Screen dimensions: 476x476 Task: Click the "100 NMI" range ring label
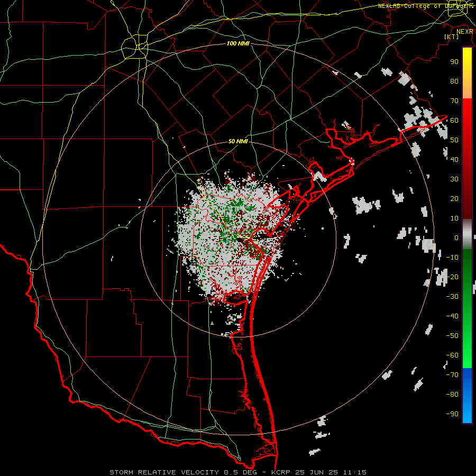pos(239,44)
